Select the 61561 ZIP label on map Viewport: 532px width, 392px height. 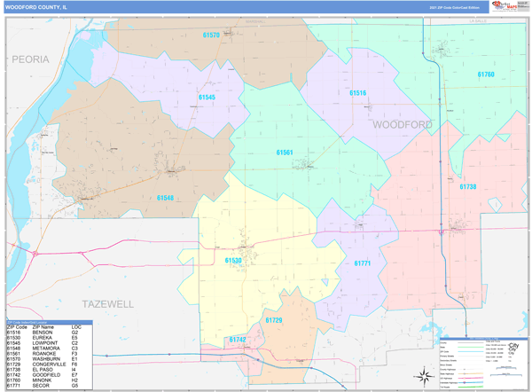point(285,153)
